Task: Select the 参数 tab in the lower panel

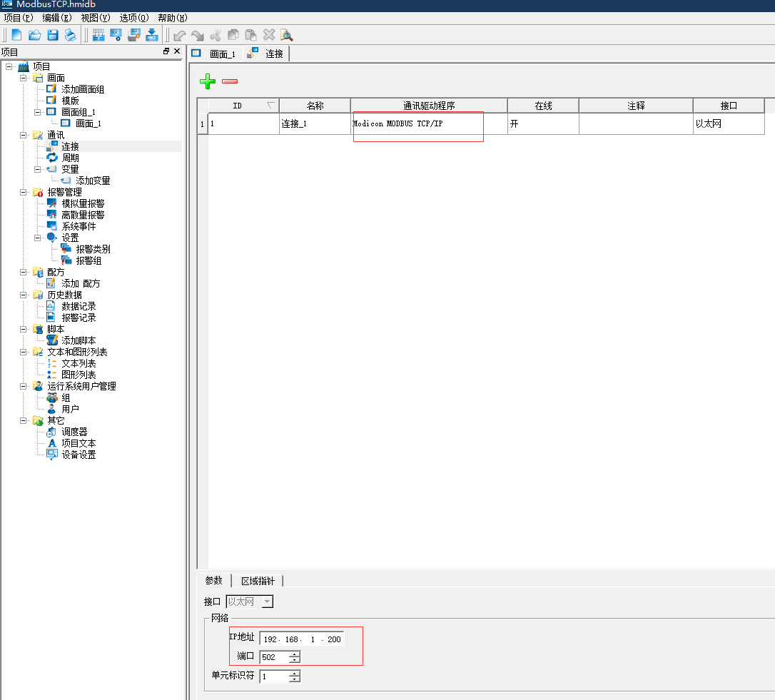Action: [x=214, y=580]
